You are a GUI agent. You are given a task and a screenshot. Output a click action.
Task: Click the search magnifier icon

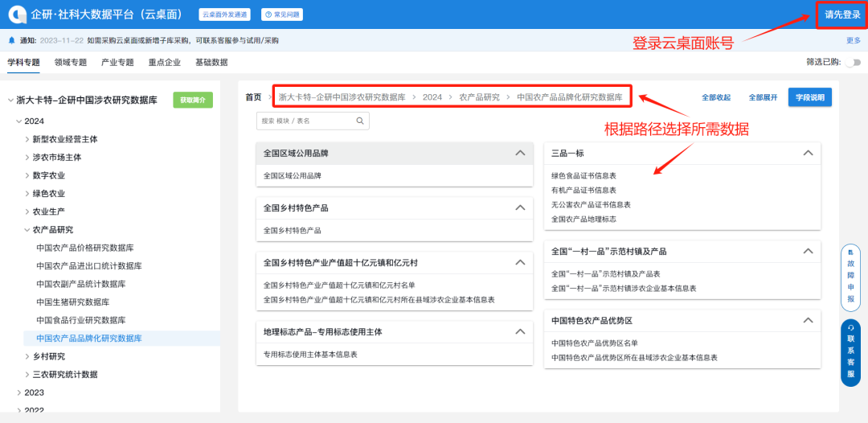pos(360,121)
